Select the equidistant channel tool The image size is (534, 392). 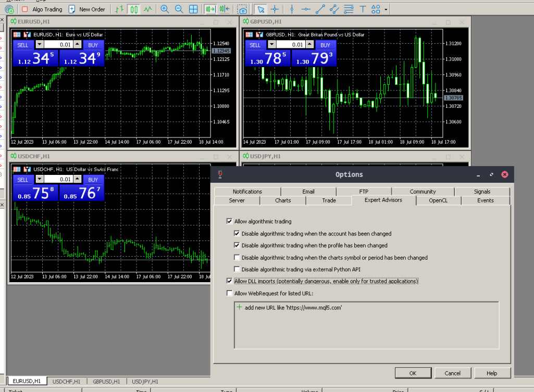(x=334, y=9)
